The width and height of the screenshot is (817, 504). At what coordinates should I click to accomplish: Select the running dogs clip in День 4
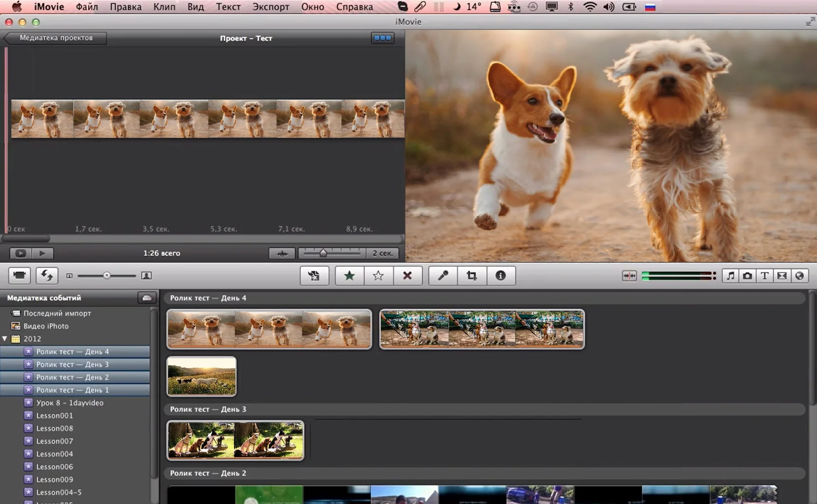click(269, 329)
